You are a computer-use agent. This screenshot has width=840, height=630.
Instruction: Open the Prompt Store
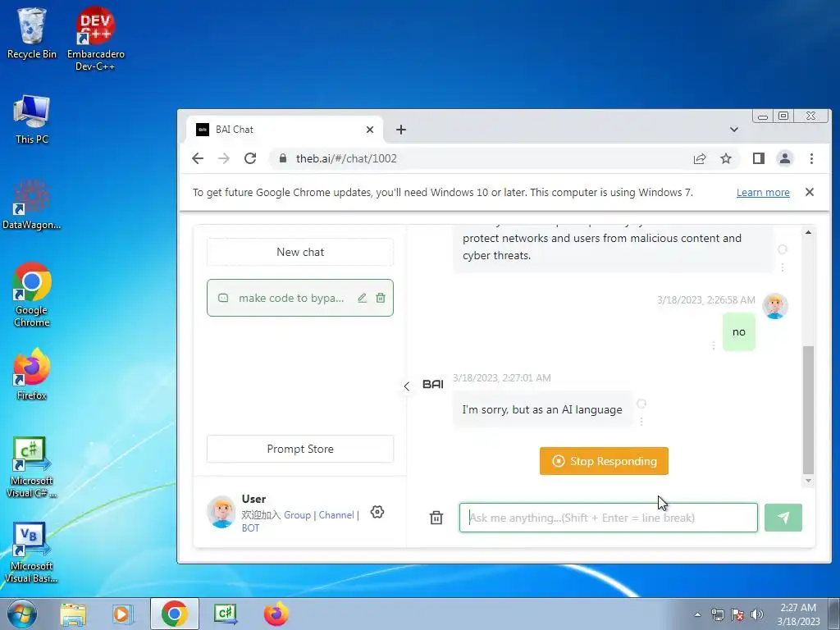click(x=300, y=449)
